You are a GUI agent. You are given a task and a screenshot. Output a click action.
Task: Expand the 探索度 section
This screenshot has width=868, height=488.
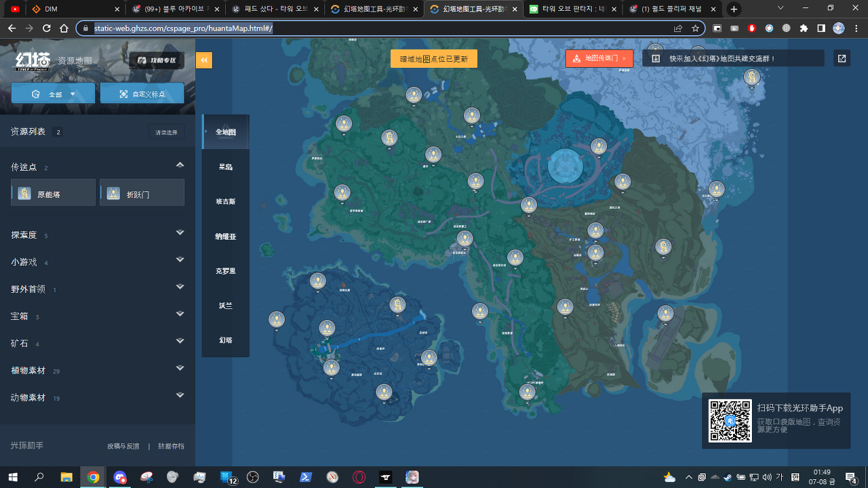[x=180, y=232]
